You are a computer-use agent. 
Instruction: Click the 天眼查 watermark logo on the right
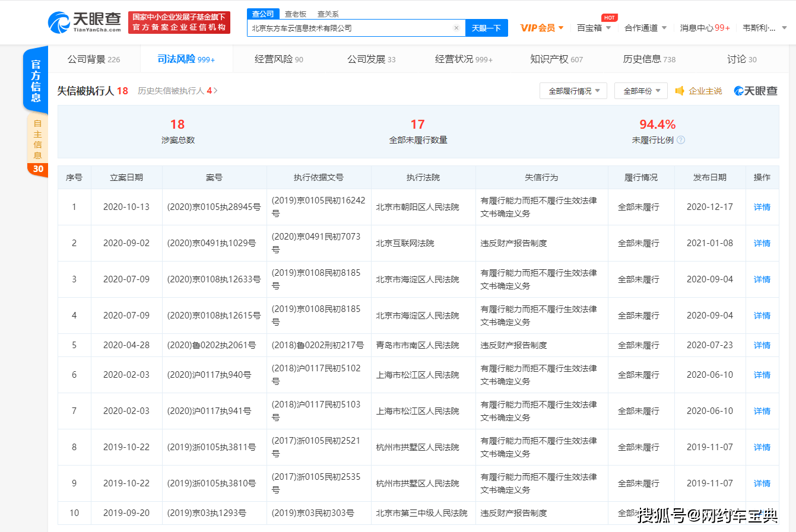click(755, 91)
